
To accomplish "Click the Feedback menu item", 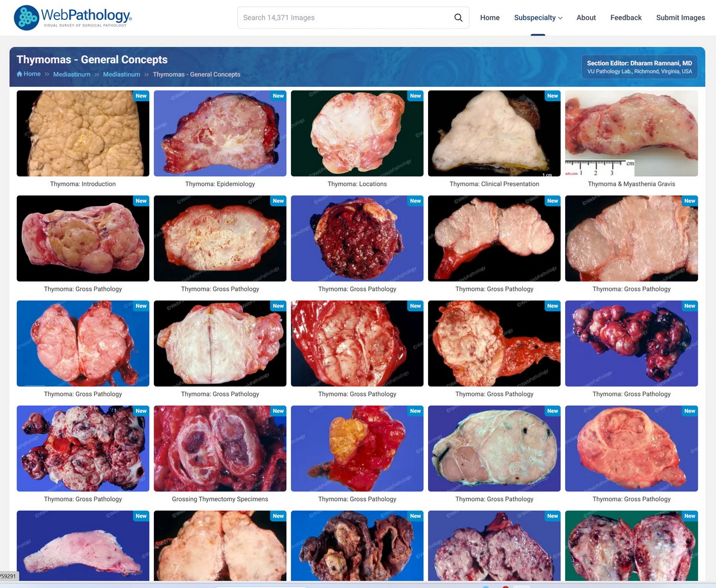I will click(x=625, y=18).
